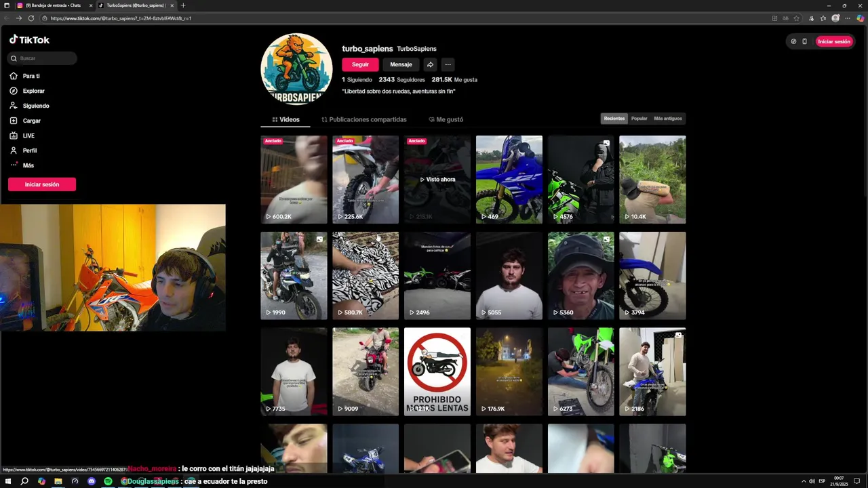Open the profile three-dots options menu
Screen dimensions: 868x488
click(448, 64)
